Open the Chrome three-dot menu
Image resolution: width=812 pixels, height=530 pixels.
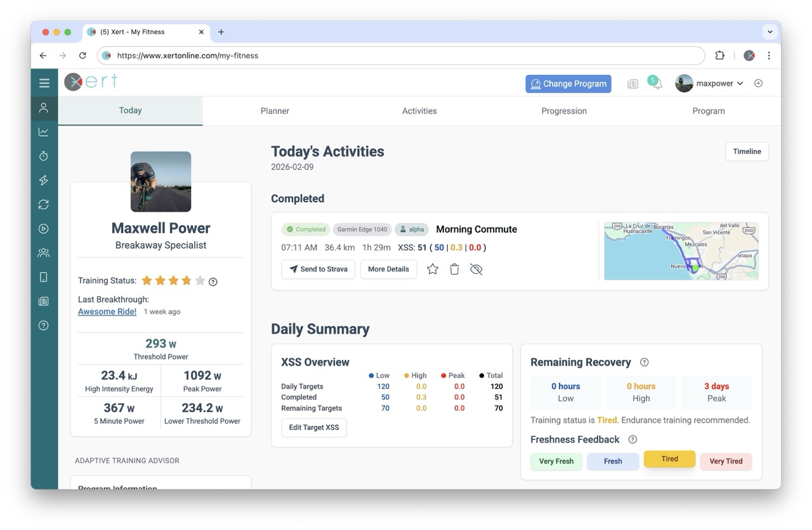click(769, 56)
